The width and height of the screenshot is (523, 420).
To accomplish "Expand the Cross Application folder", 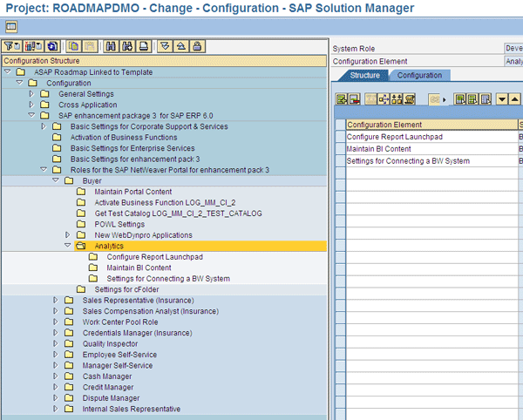I will 31,105.
